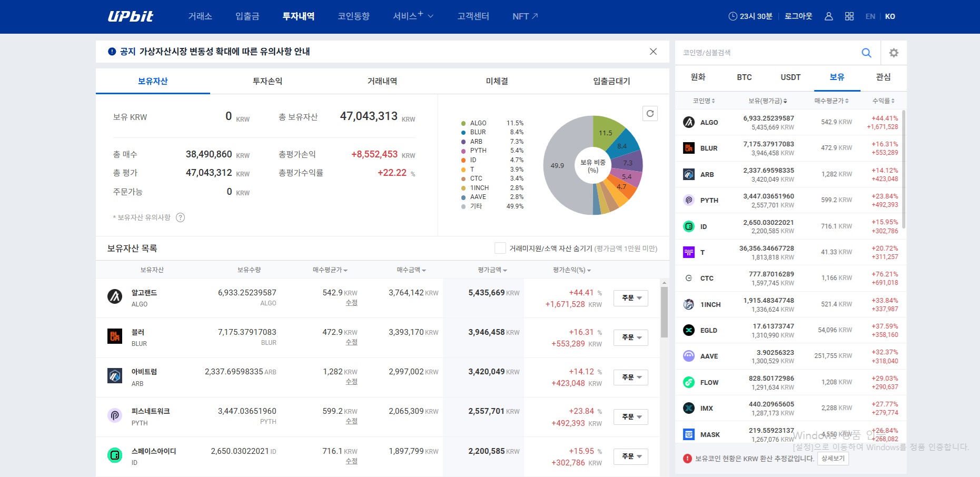Click the AAVE coin icon in sidebar
This screenshot has height=477, width=980.
[x=689, y=356]
